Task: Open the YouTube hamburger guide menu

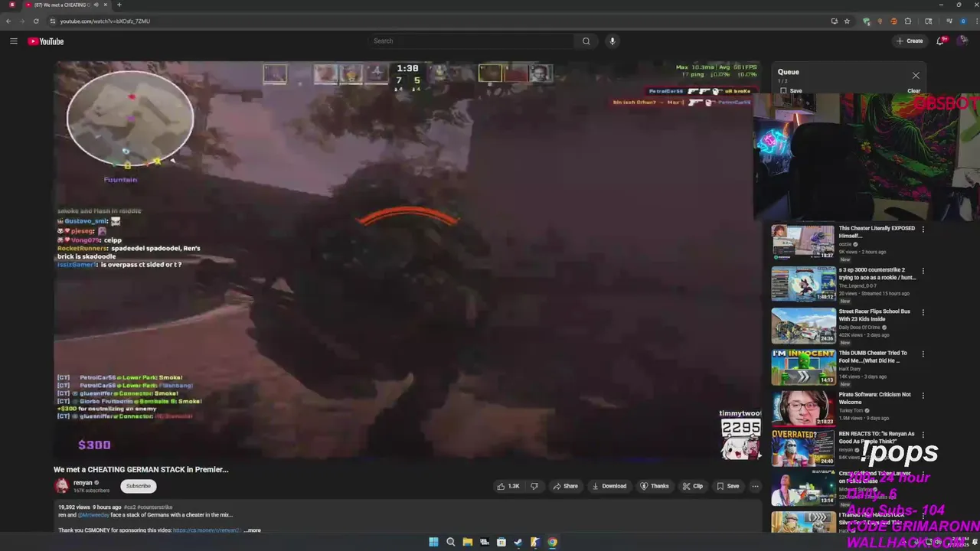Action: pyautogui.click(x=14, y=41)
